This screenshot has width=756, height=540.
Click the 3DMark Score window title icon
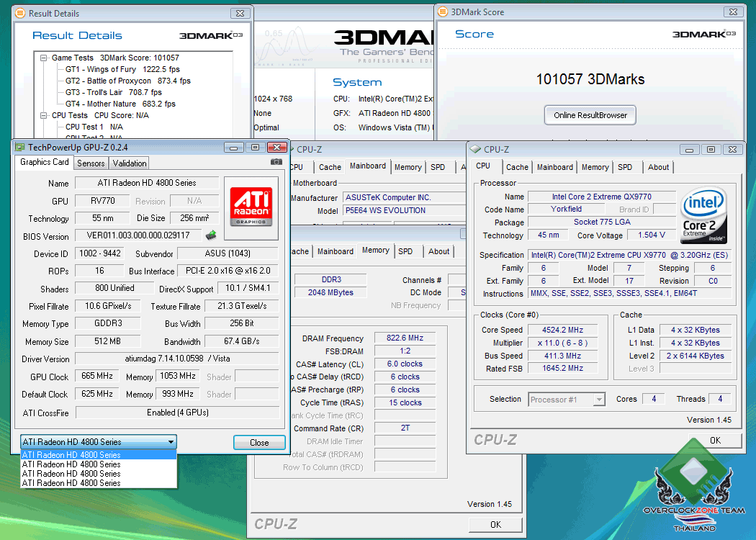(443, 12)
